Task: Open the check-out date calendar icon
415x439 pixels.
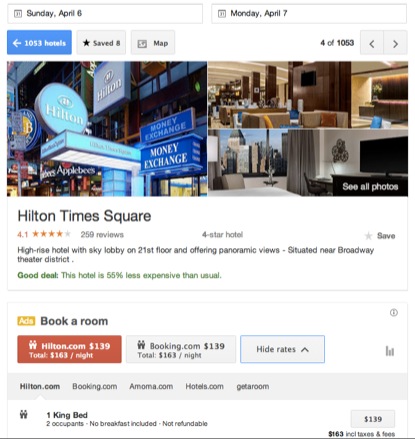Action: tap(222, 14)
